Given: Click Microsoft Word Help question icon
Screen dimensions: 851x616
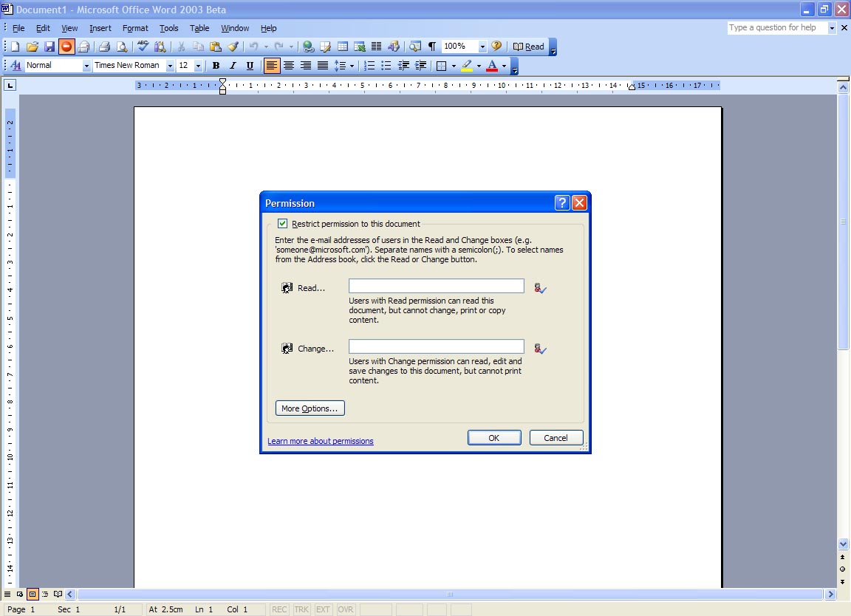Looking at the screenshot, I should 496,47.
